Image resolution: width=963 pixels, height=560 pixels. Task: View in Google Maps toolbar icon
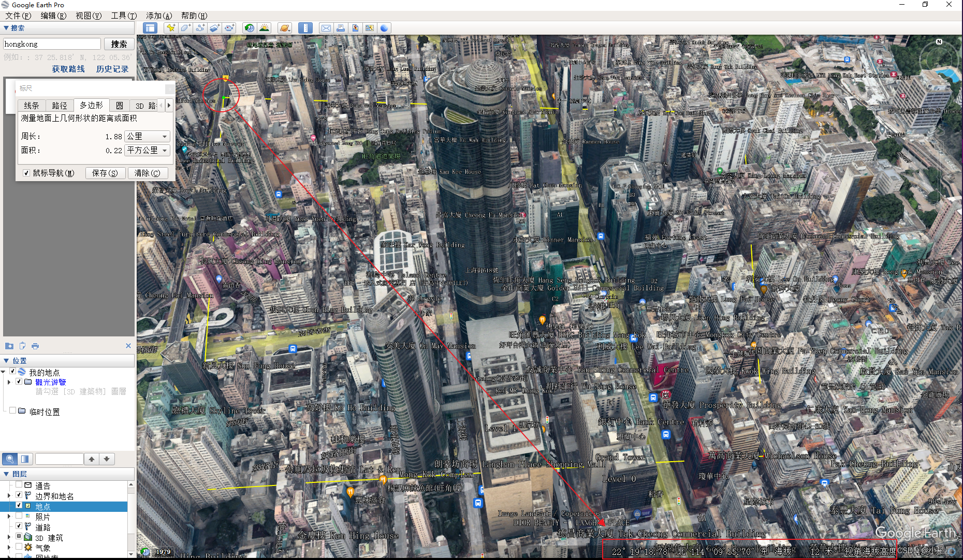coord(370,28)
